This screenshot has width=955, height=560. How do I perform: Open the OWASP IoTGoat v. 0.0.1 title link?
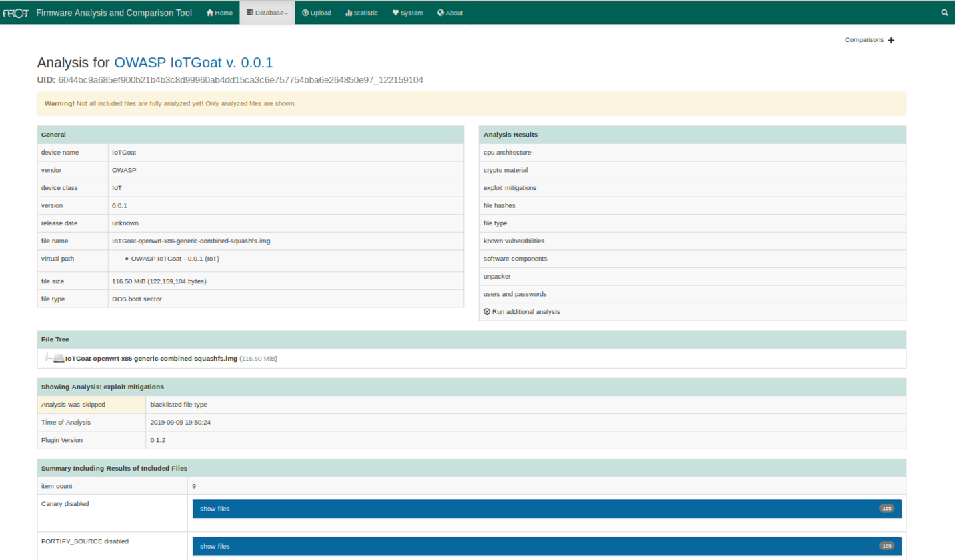pyautogui.click(x=194, y=63)
